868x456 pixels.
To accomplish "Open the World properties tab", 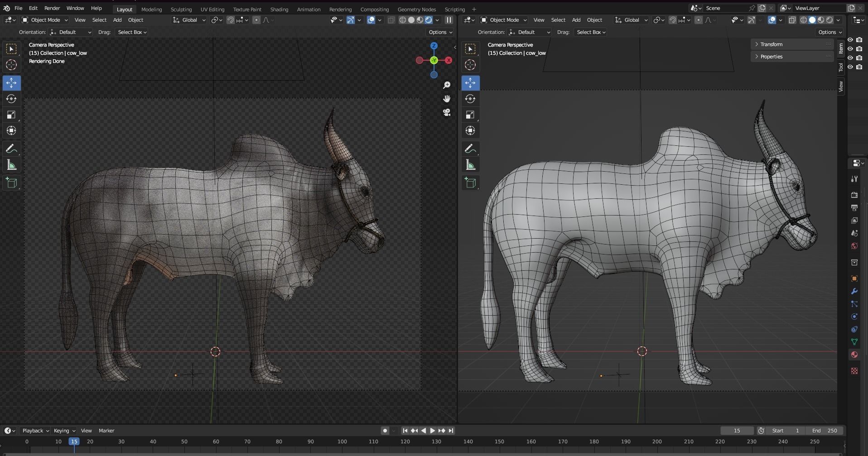I will pyautogui.click(x=854, y=246).
